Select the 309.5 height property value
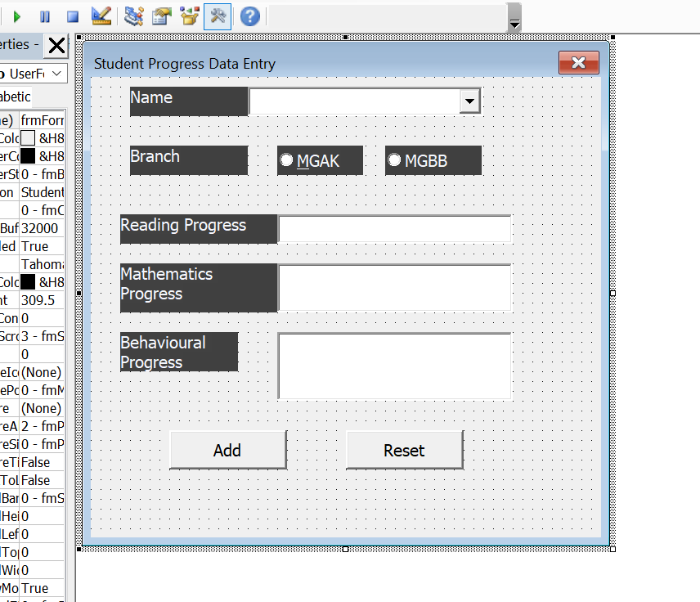 [x=43, y=300]
